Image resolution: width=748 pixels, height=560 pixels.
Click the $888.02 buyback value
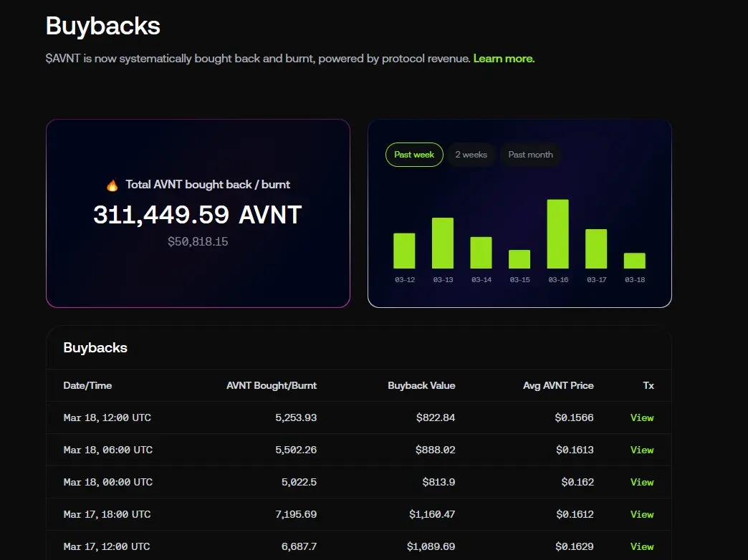[435, 450]
